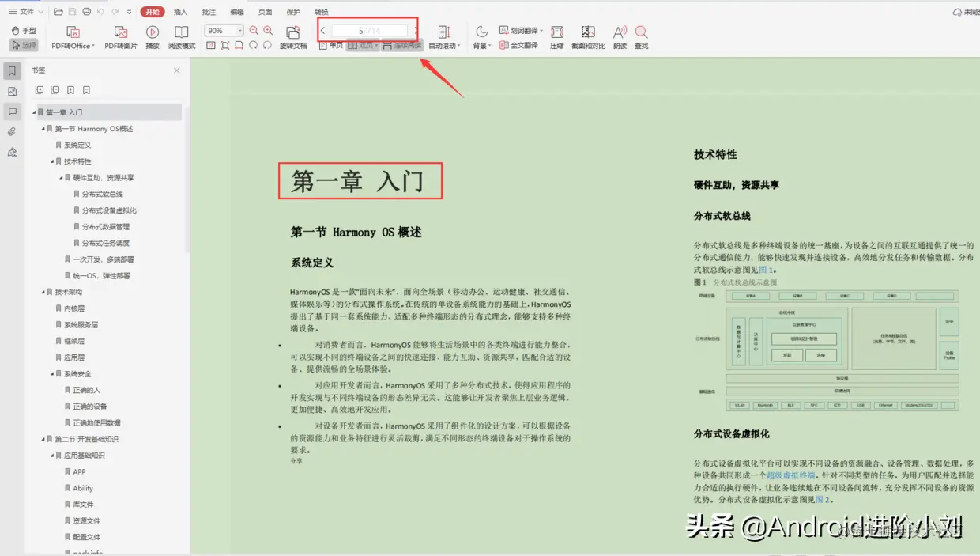Click the save icon in the quick access bar
This screenshot has height=556, width=980.
tap(73, 12)
